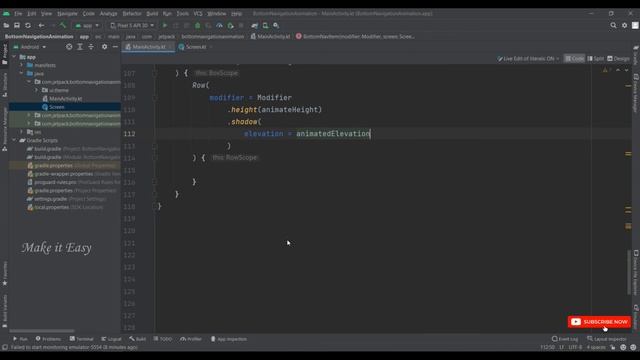The width and height of the screenshot is (640, 360).
Task: Hide the Project panel with minus icon
Action: pos(115,47)
